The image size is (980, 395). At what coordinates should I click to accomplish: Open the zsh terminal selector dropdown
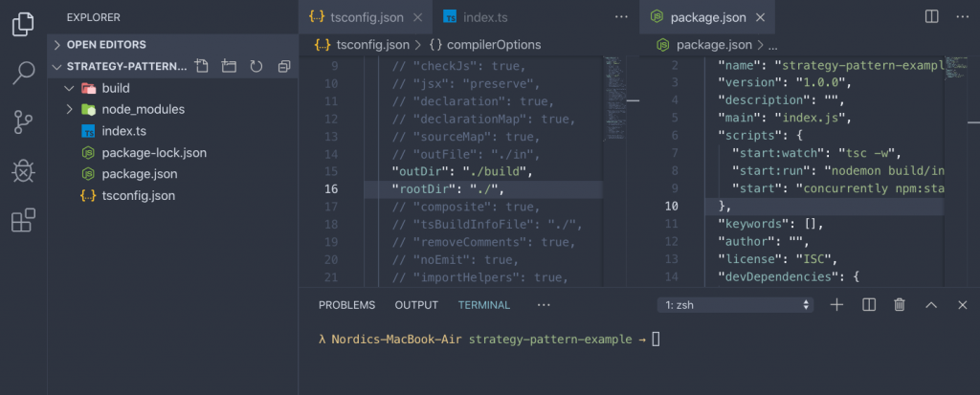click(737, 305)
